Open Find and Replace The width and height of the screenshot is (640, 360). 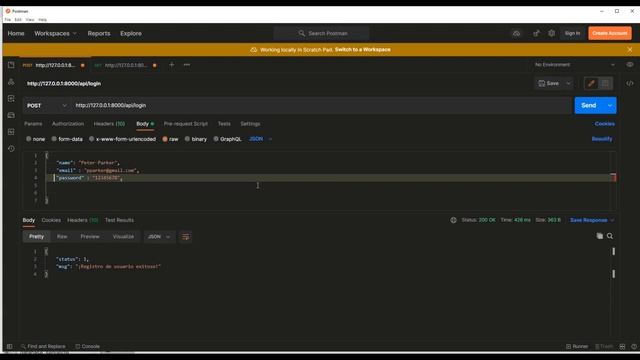coord(43,347)
